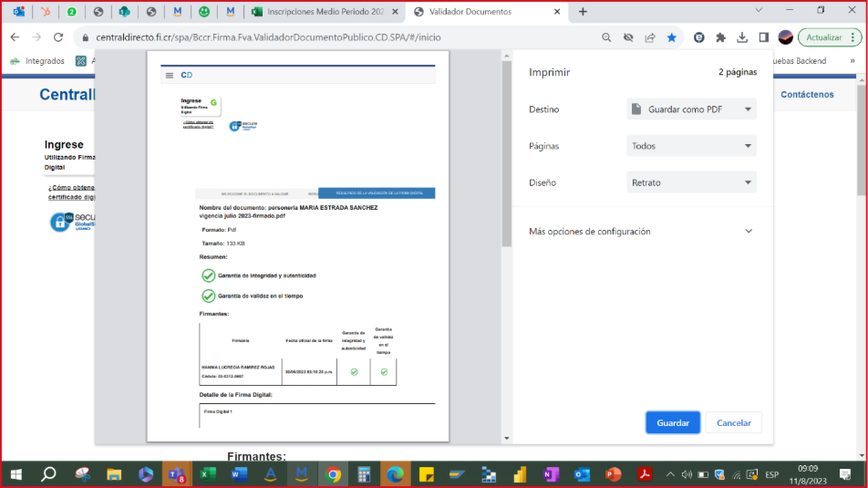Click the Cancelar button
The width and height of the screenshot is (868, 488).
[x=734, y=423]
